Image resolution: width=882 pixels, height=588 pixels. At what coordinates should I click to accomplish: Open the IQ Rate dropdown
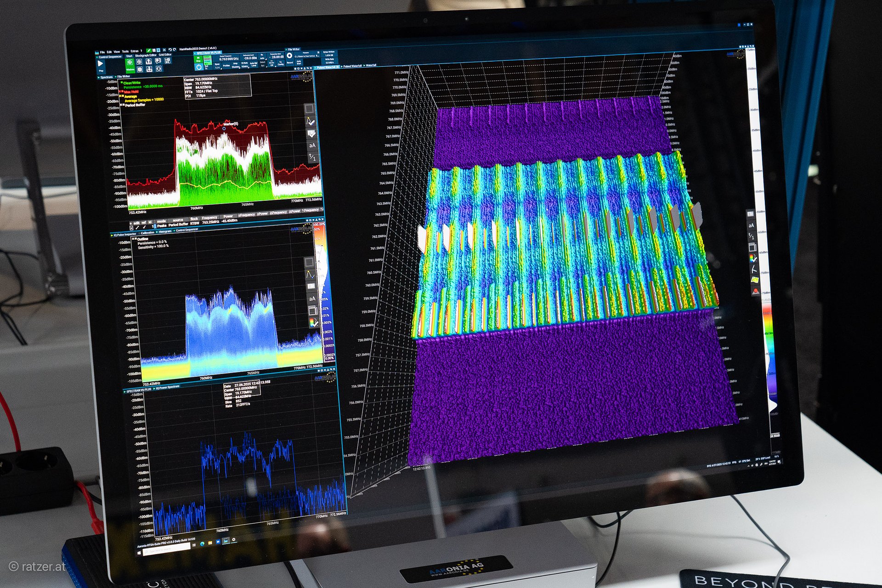(x=245, y=65)
